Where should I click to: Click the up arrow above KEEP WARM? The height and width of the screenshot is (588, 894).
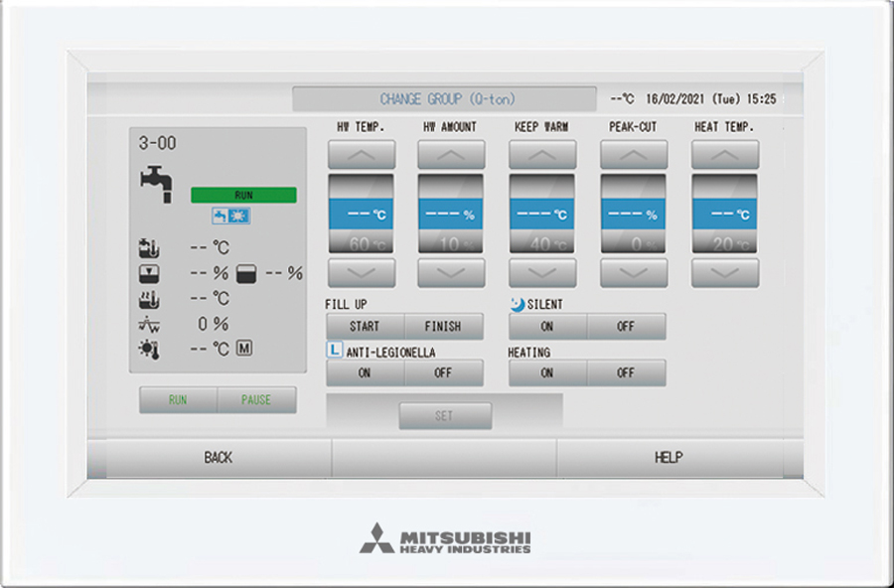(542, 153)
